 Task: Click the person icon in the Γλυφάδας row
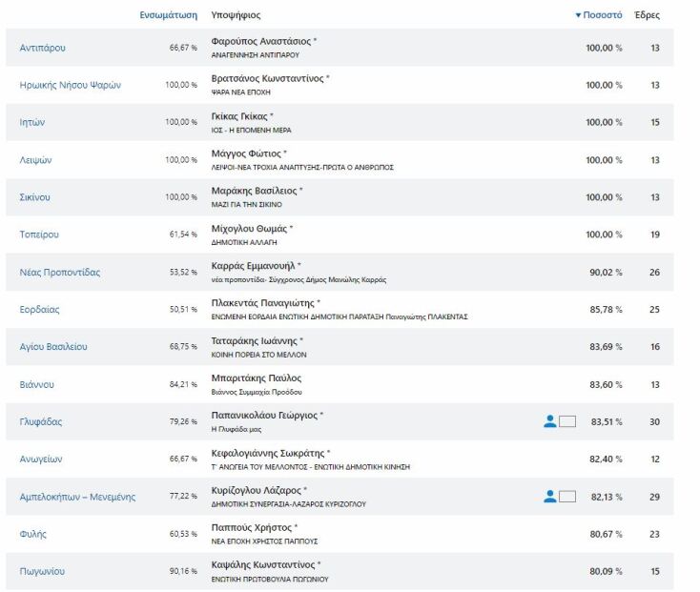[x=549, y=421]
